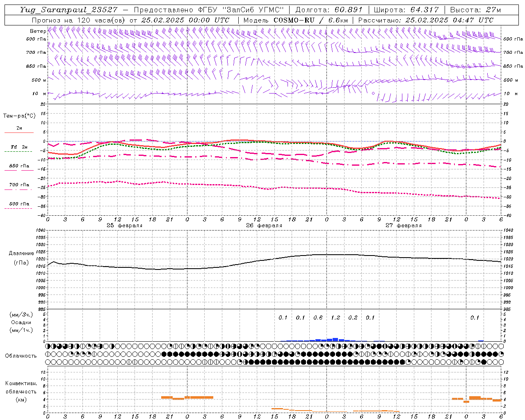The width and height of the screenshot is (525, 420).
Task: Select the 27 февраля date label
Action: (x=404, y=226)
